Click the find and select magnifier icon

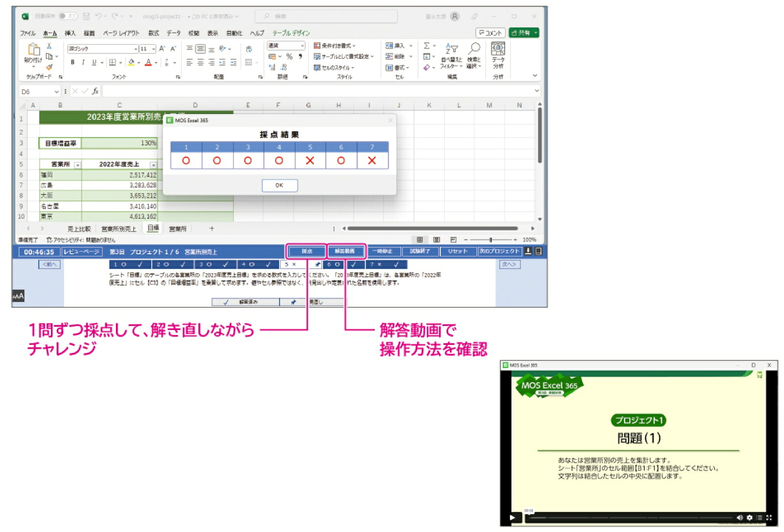(x=474, y=48)
